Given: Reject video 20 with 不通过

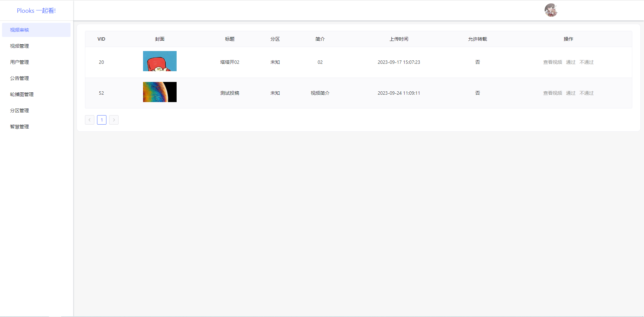Looking at the screenshot, I should [x=586, y=62].
